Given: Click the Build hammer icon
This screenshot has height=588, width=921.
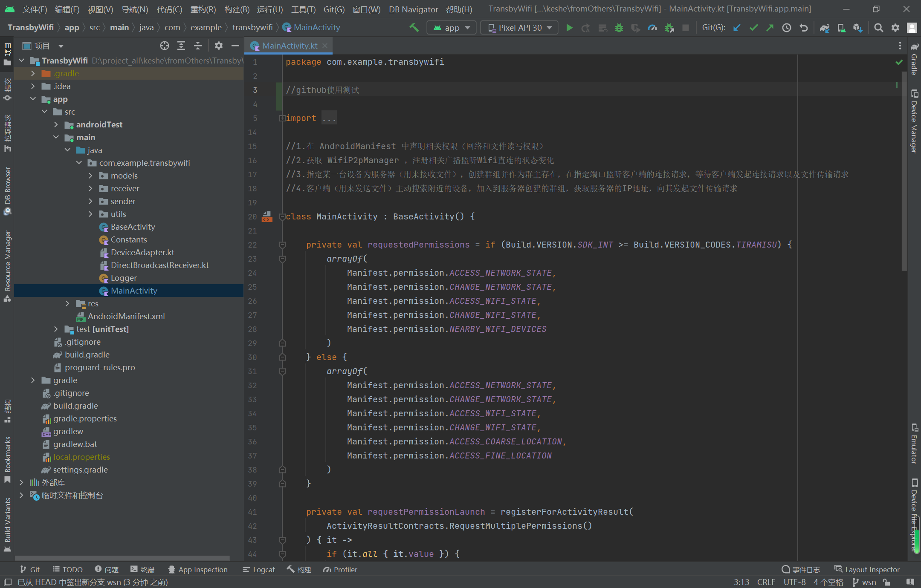Looking at the screenshot, I should click(x=414, y=28).
